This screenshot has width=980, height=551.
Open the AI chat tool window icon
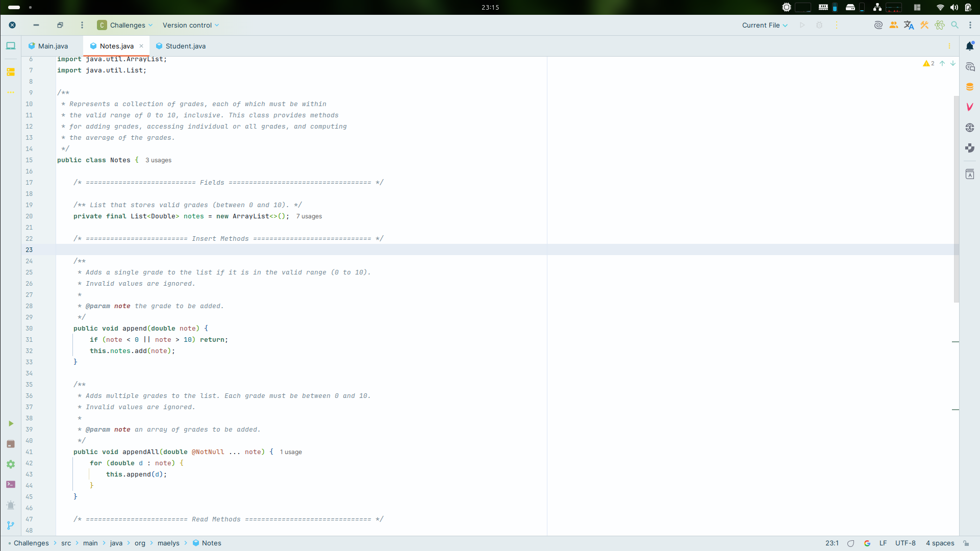[x=970, y=67]
